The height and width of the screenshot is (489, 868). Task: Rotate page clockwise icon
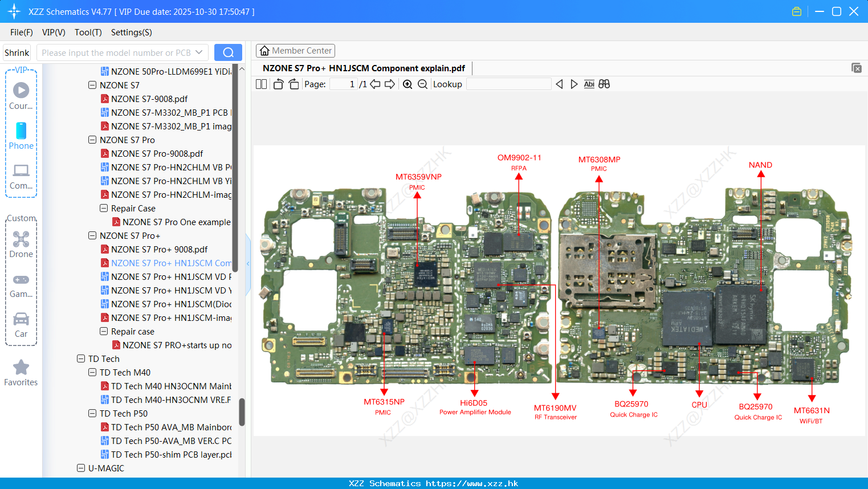click(x=294, y=84)
